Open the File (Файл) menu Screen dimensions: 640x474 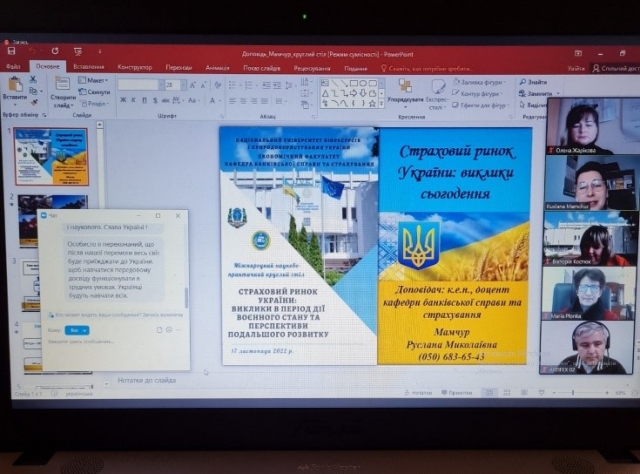tap(13, 67)
